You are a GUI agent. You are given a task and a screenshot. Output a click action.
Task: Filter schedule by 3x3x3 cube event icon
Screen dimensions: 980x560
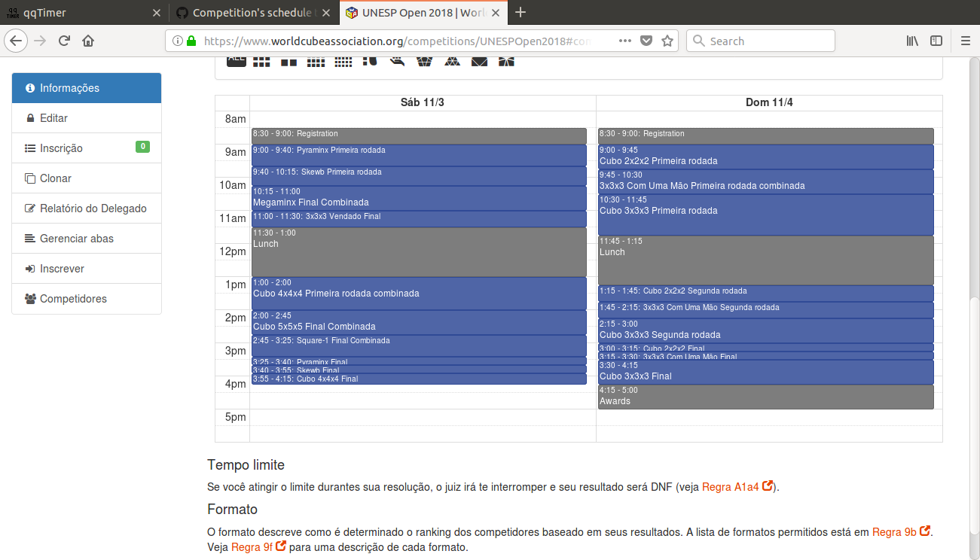(261, 60)
